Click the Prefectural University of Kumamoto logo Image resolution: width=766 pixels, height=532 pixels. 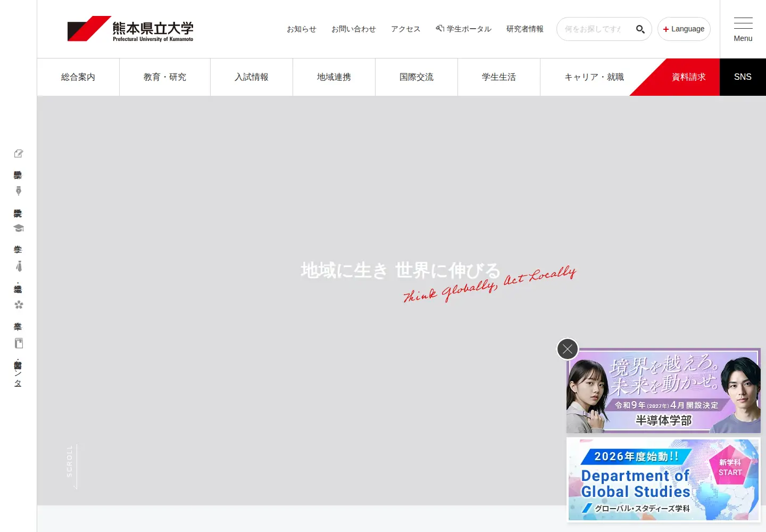coord(130,29)
